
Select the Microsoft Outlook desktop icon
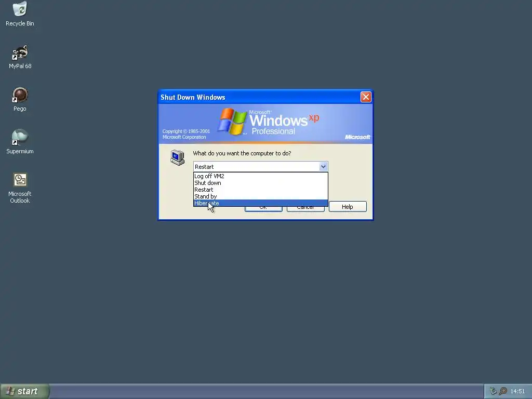(x=20, y=188)
